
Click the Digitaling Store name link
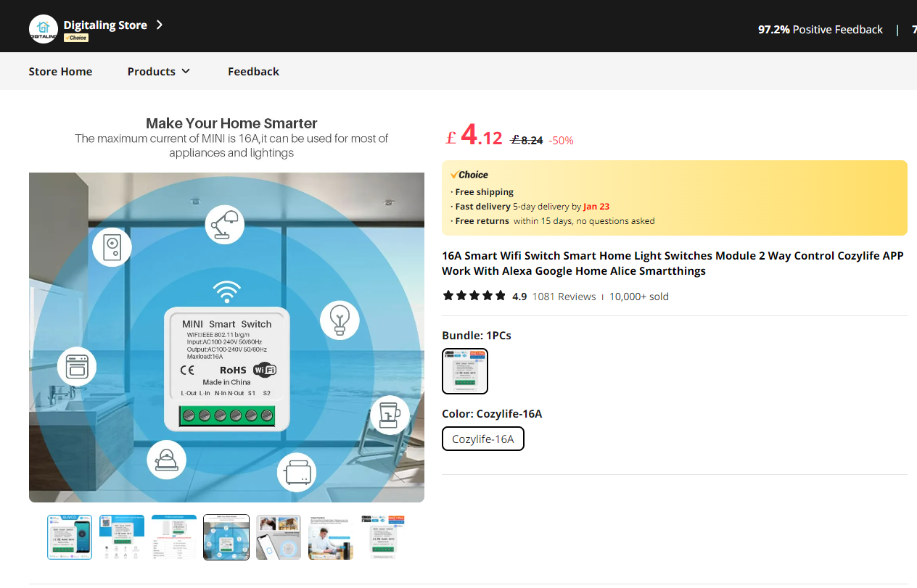105,25
